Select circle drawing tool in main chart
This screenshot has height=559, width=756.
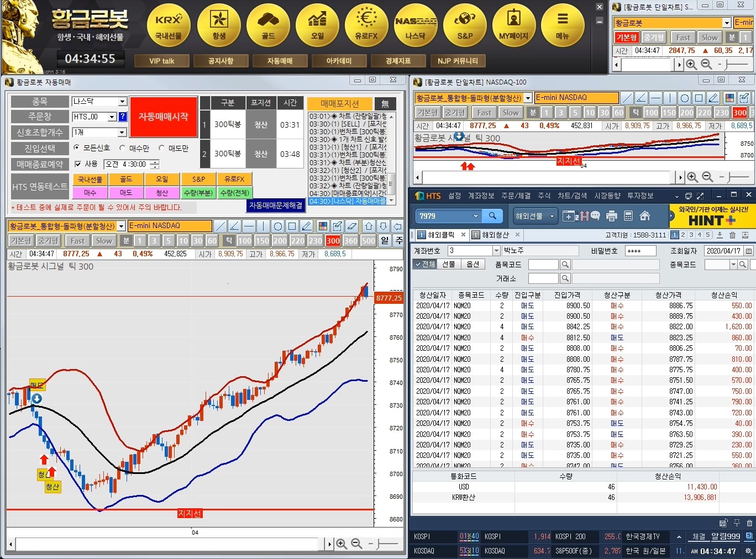(277, 226)
